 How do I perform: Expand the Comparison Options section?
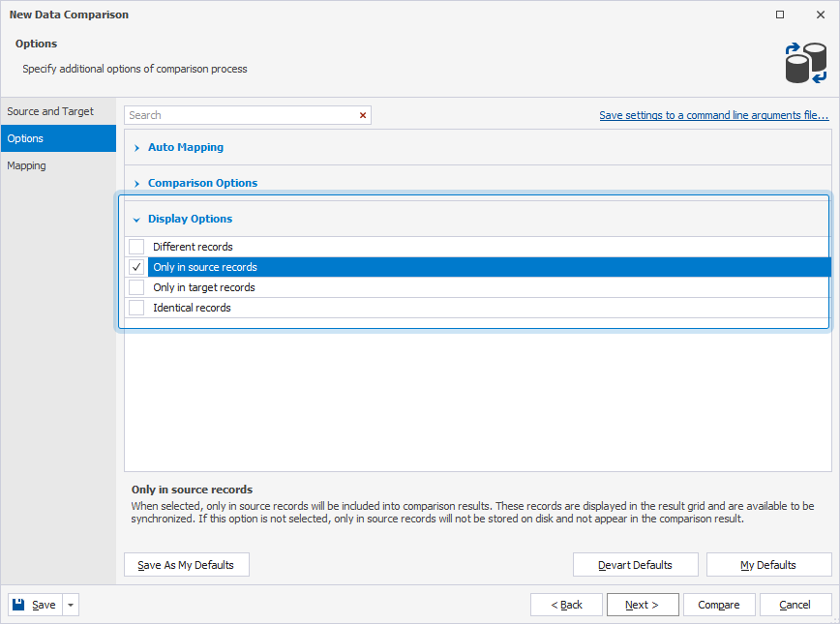(202, 182)
